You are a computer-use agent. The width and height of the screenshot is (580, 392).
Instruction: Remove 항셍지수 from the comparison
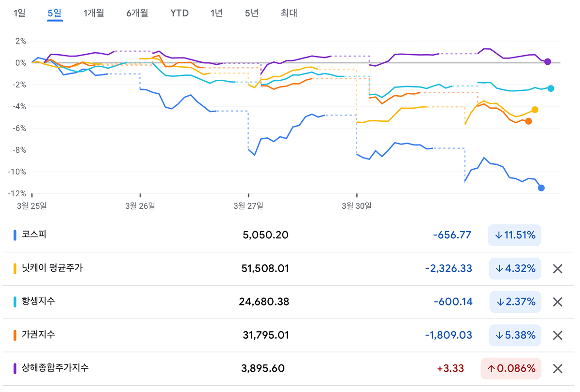point(557,302)
